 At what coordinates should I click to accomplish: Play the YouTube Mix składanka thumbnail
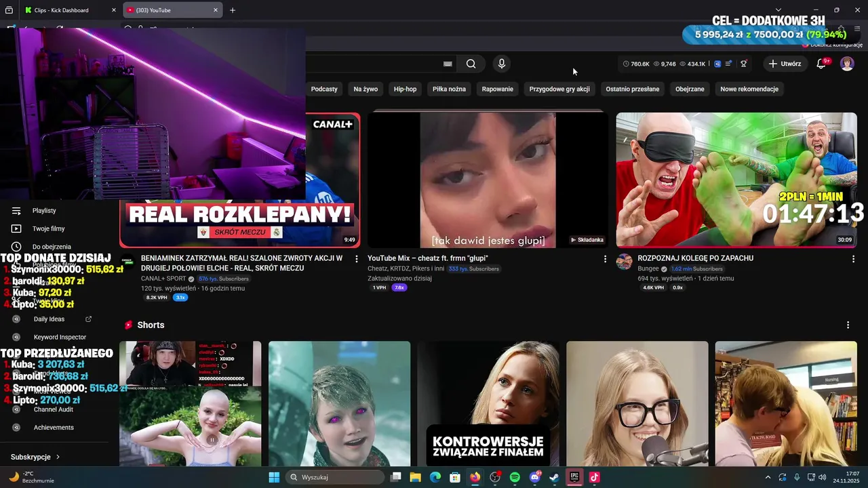pos(488,180)
